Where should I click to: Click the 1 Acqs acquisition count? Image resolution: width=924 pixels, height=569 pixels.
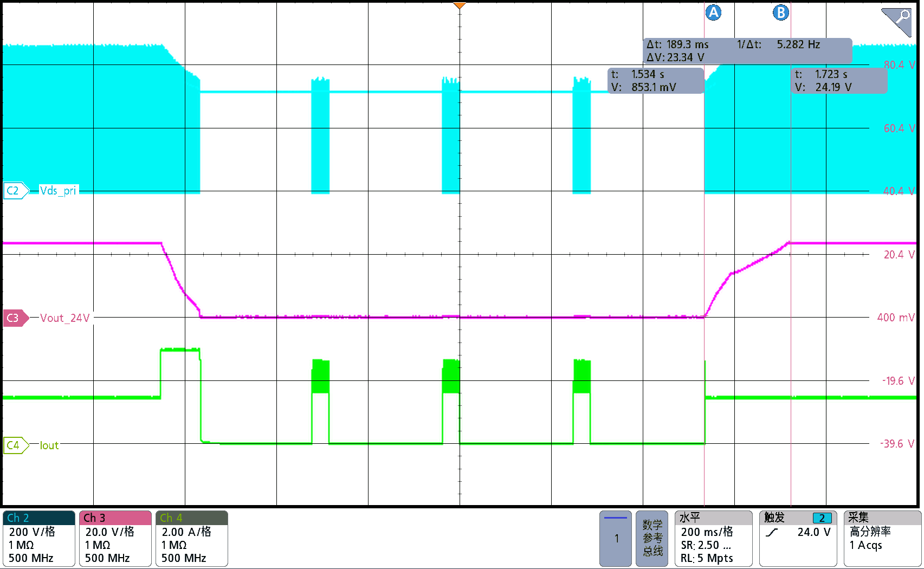pos(865,545)
